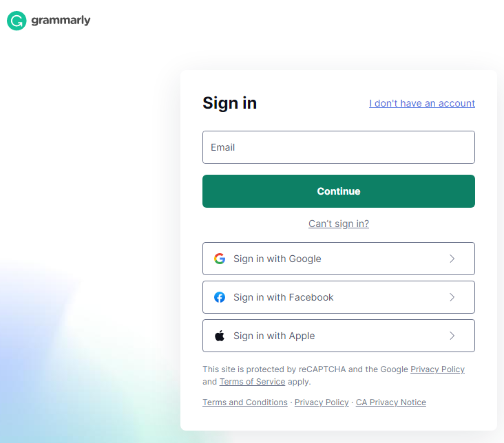Click chevron arrow on Apple sign-in row

point(452,336)
